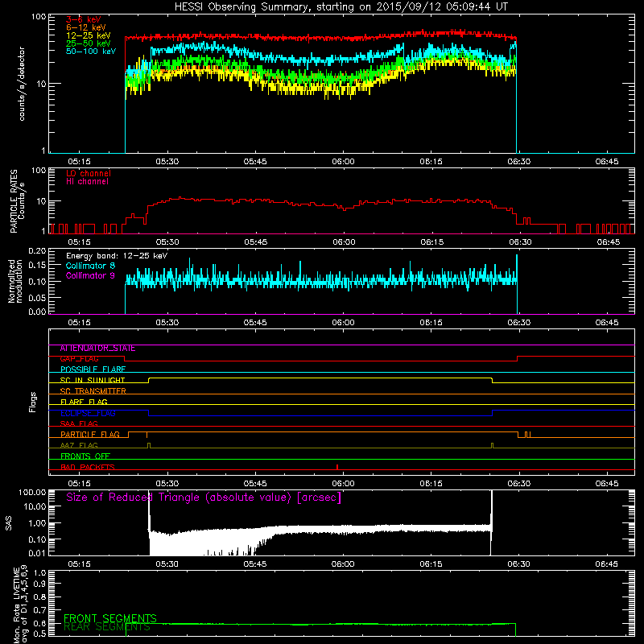Click the BAD_PACKETS red spike marker

point(337,467)
